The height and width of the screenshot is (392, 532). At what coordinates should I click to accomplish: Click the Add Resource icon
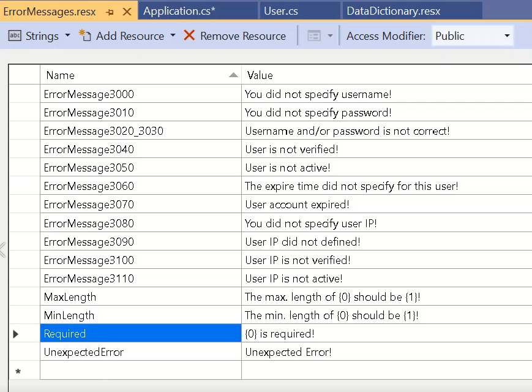pyautogui.click(x=85, y=36)
